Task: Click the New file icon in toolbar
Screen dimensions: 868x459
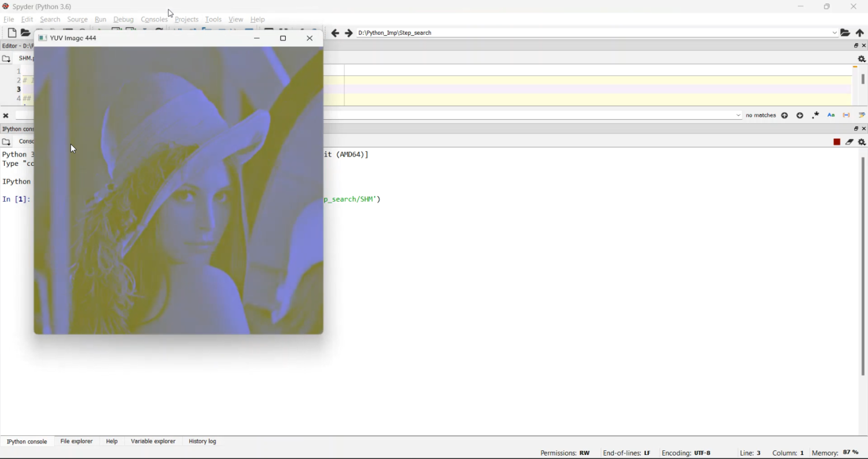Action: 12,34
